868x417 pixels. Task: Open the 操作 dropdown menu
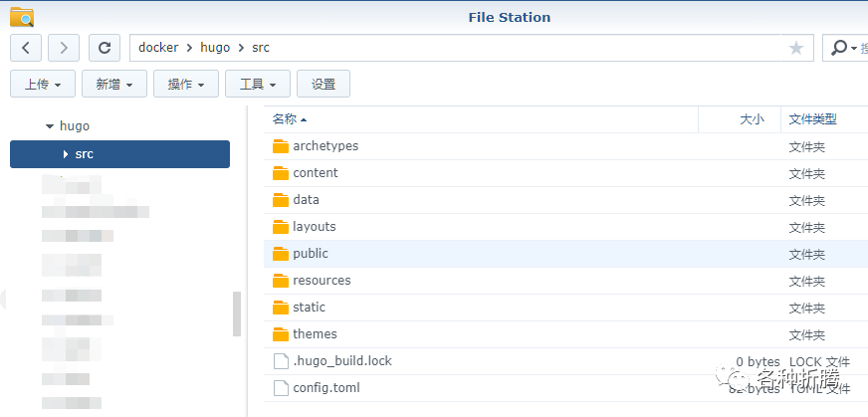186,85
